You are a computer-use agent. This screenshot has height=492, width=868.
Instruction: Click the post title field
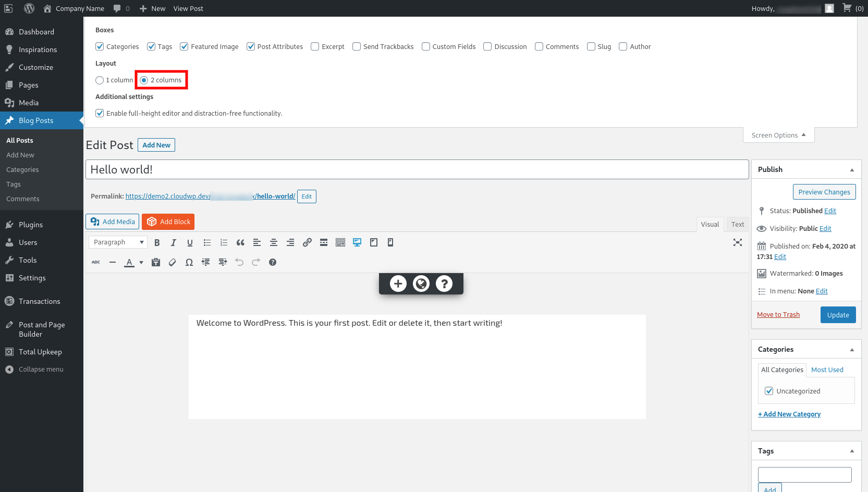click(x=417, y=170)
